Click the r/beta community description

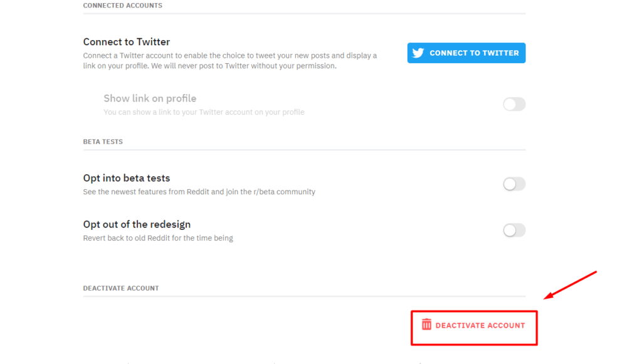coord(199,192)
